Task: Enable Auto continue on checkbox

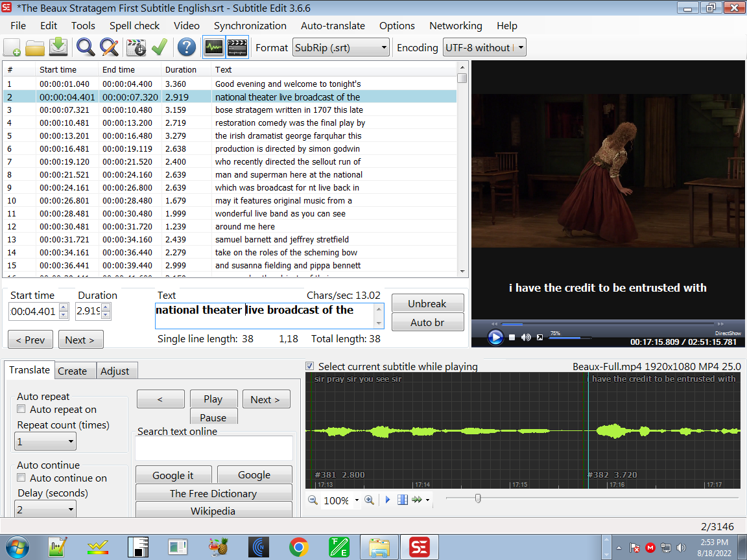Action: pyautogui.click(x=21, y=477)
